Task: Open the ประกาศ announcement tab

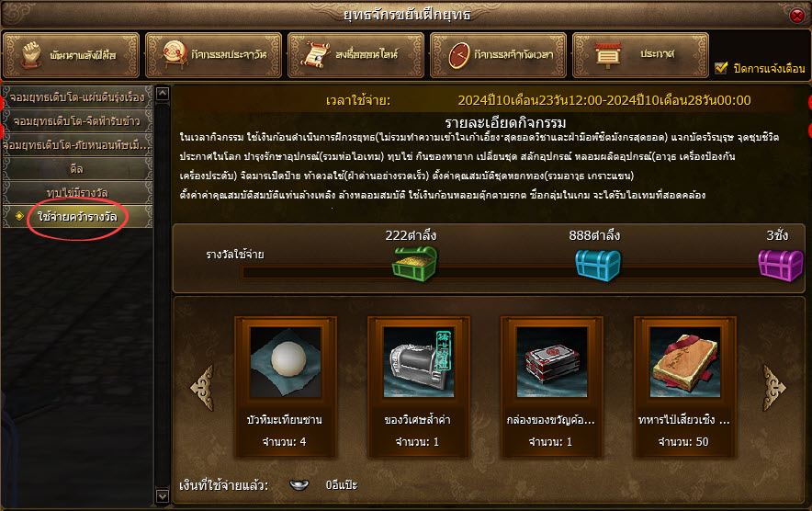Action: [640, 55]
